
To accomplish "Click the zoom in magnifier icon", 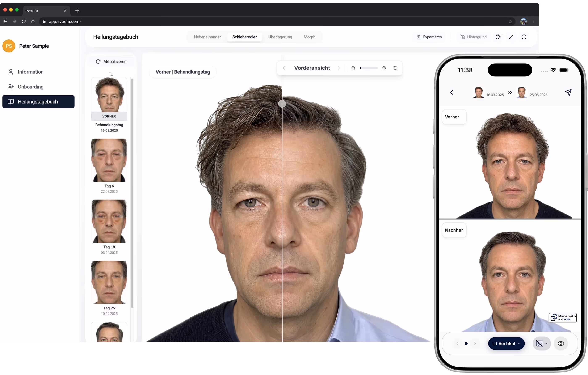I will pyautogui.click(x=384, y=68).
